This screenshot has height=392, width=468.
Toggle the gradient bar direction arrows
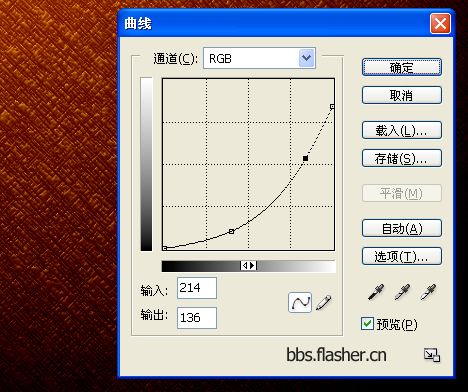point(248,266)
